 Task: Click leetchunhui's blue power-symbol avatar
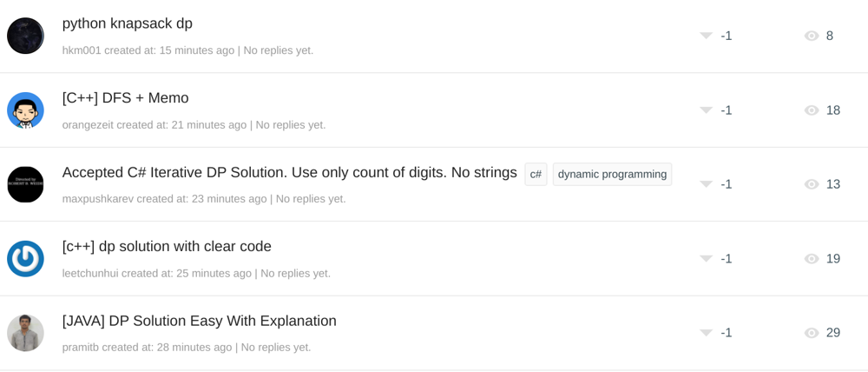(x=25, y=258)
